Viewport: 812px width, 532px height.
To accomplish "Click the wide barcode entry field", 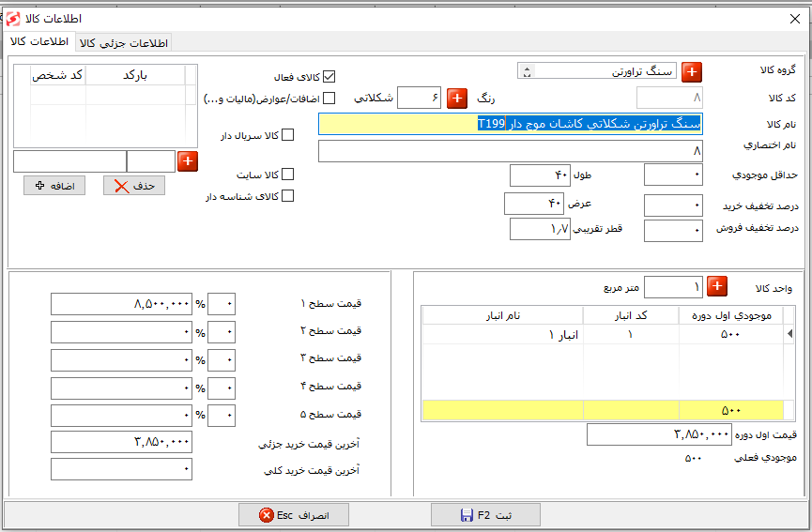I will point(69,161).
